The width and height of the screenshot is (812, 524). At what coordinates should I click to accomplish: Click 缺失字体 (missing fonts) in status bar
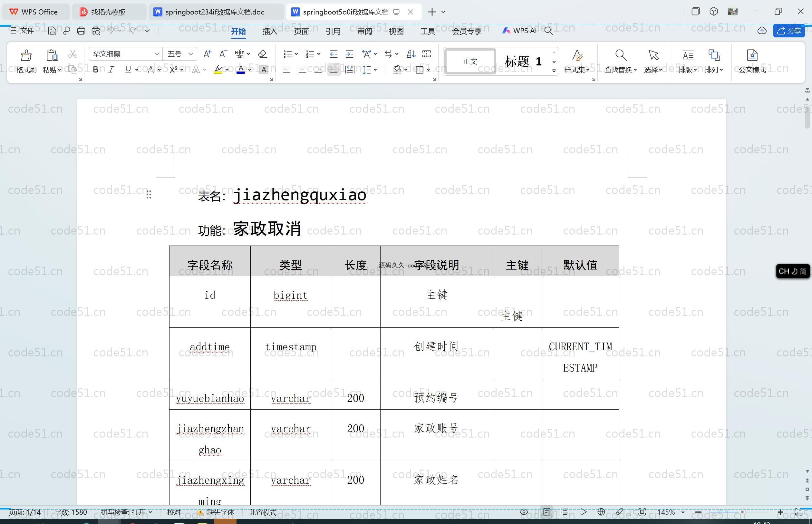point(216,512)
